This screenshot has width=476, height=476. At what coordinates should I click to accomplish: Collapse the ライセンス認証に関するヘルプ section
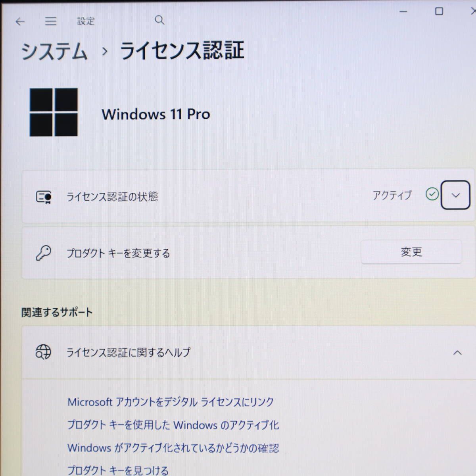(x=457, y=353)
